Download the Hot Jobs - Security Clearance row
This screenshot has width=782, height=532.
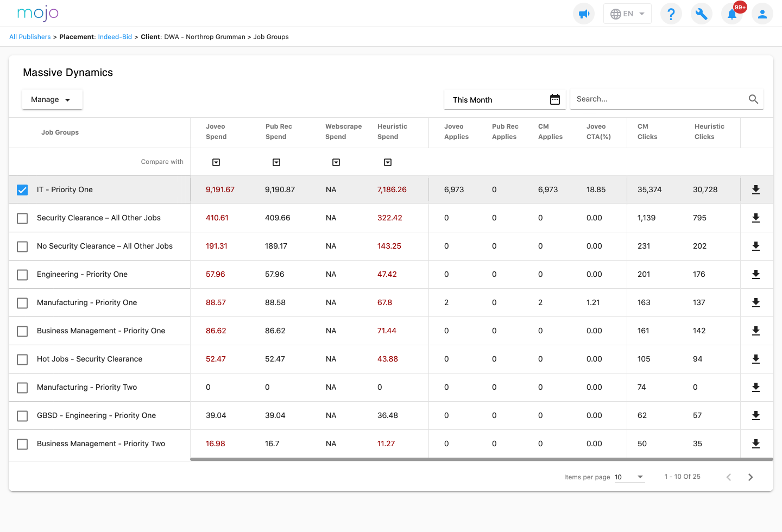[755, 359]
